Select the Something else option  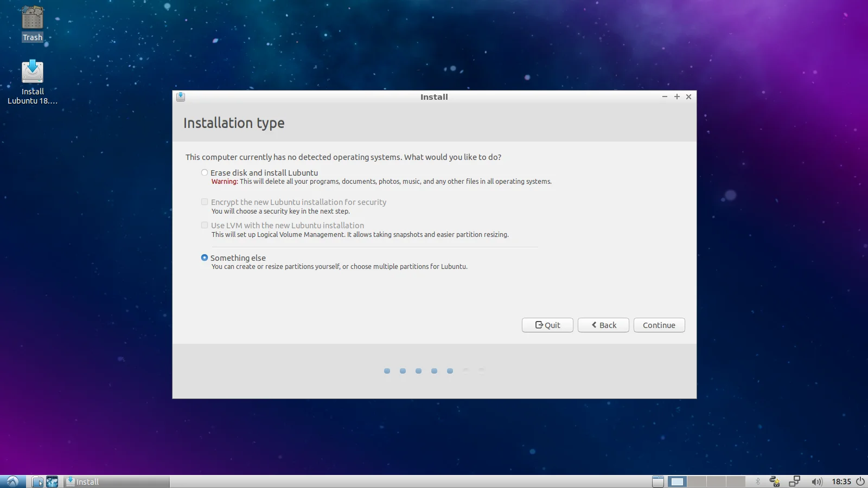tap(205, 258)
